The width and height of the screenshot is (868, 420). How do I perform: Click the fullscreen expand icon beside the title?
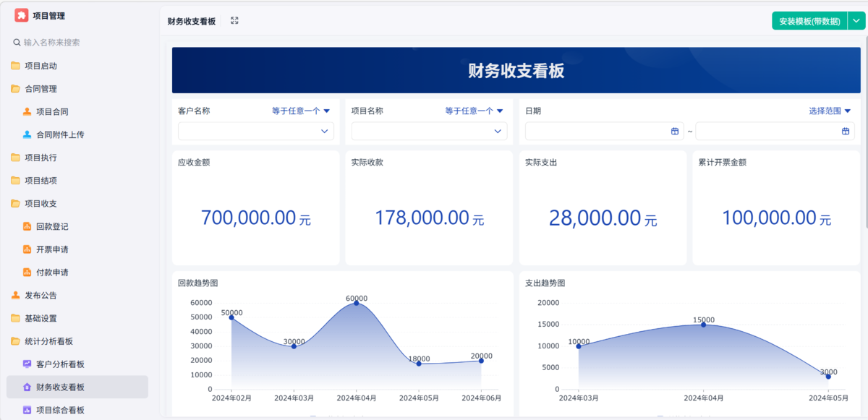[234, 21]
